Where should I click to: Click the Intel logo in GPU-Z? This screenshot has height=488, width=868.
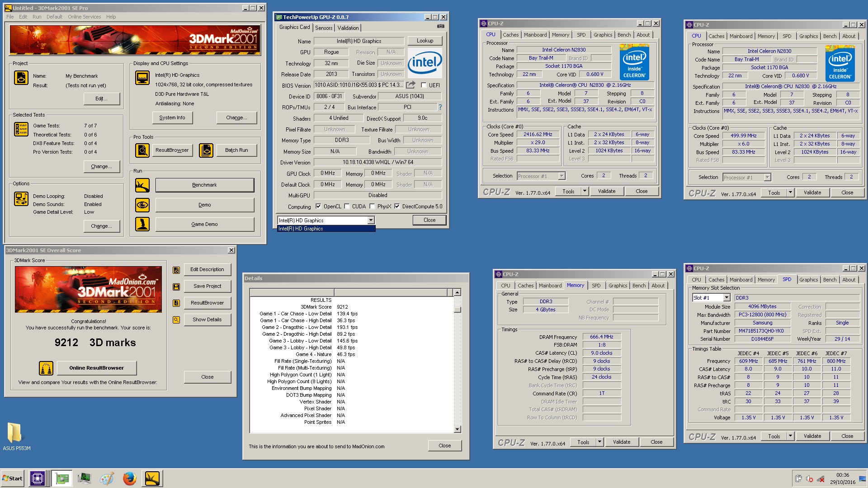tap(425, 63)
